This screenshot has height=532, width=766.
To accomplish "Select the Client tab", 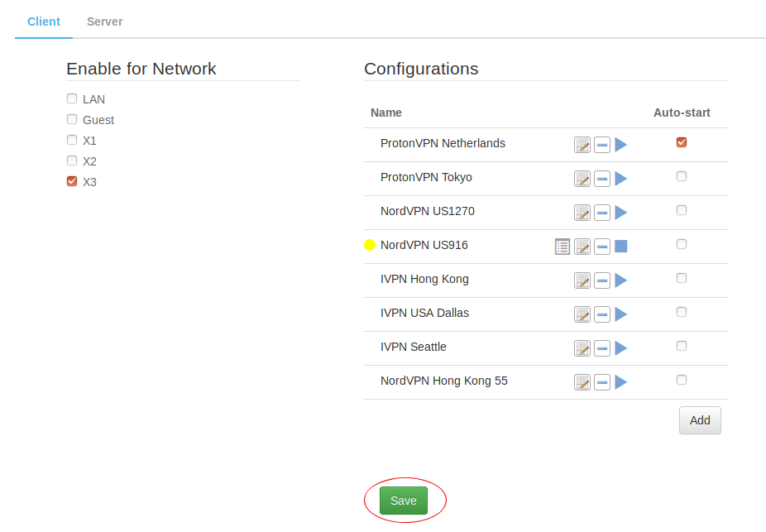I will coord(44,22).
